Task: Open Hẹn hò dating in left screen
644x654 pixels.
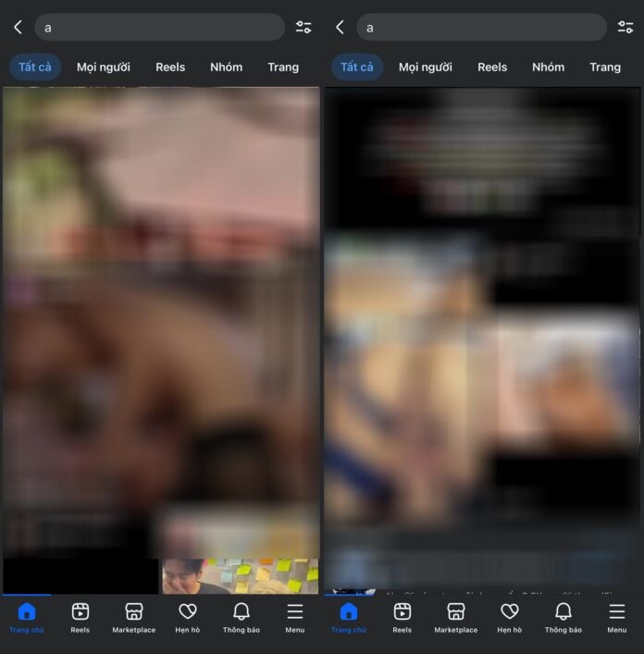Action: [188, 617]
